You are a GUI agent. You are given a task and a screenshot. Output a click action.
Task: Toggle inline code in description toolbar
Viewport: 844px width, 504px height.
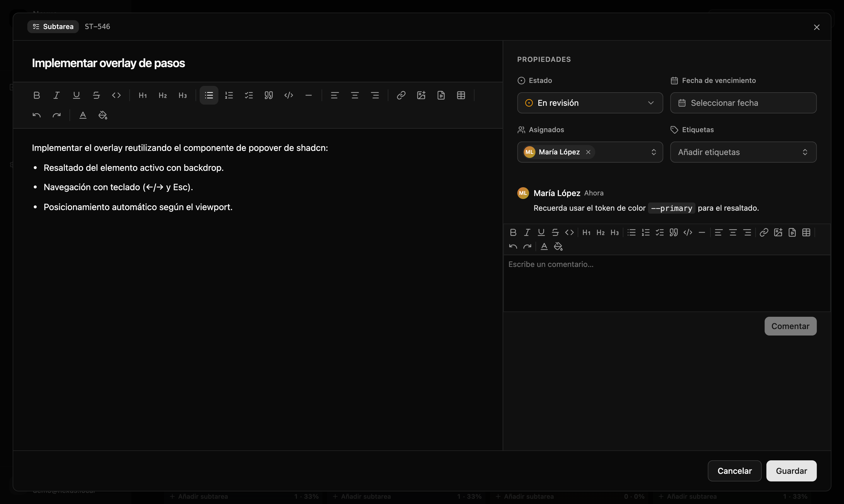pos(116,96)
